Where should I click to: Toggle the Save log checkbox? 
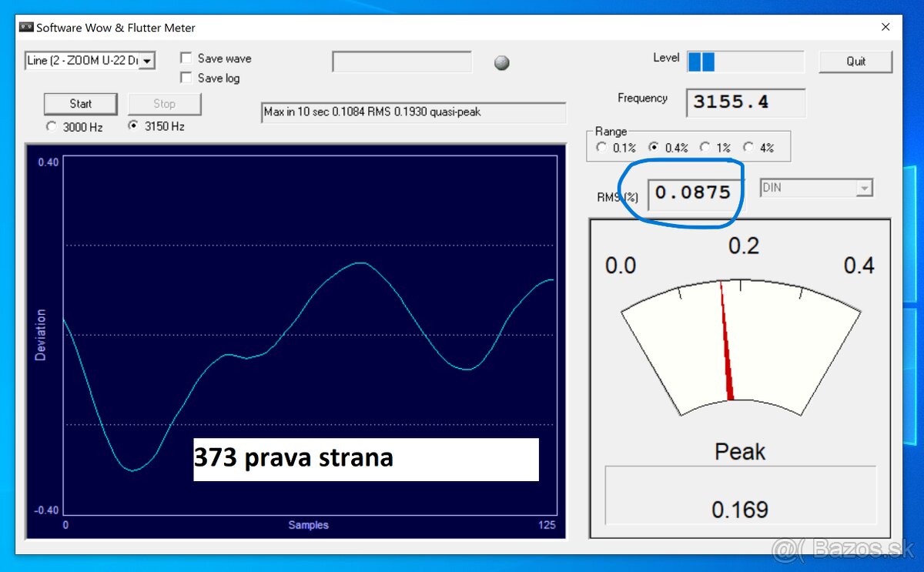(186, 78)
